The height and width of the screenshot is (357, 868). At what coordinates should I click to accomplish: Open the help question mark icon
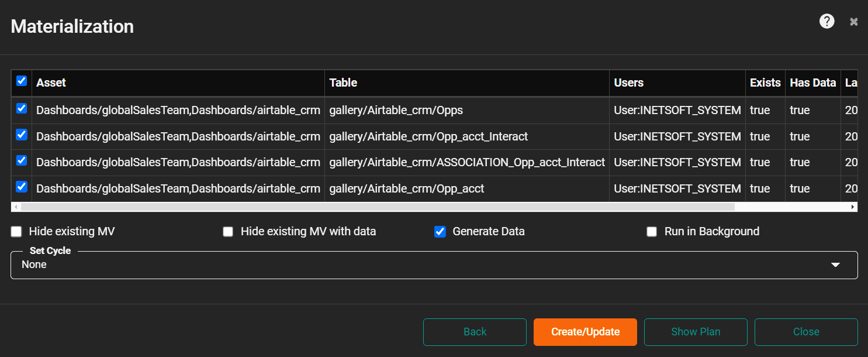click(826, 22)
